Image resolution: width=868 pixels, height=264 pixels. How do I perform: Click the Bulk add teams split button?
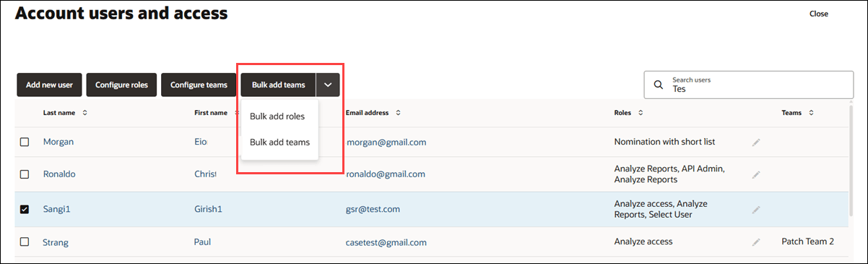(278, 85)
